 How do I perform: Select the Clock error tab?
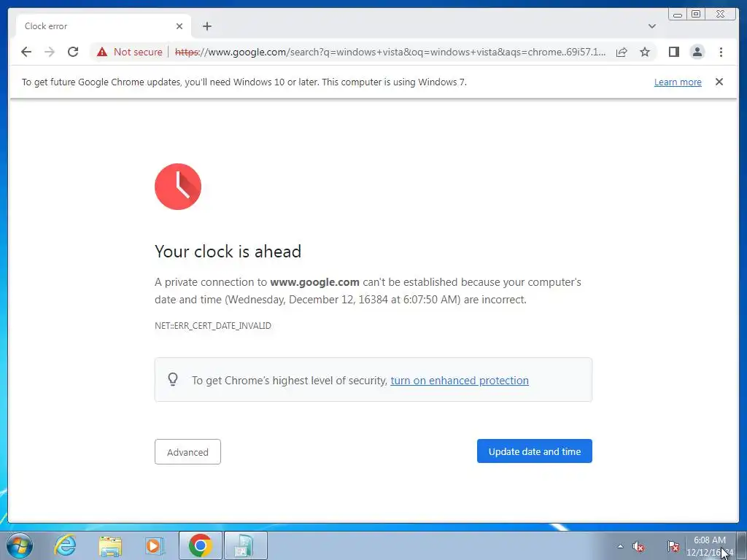pyautogui.click(x=104, y=26)
